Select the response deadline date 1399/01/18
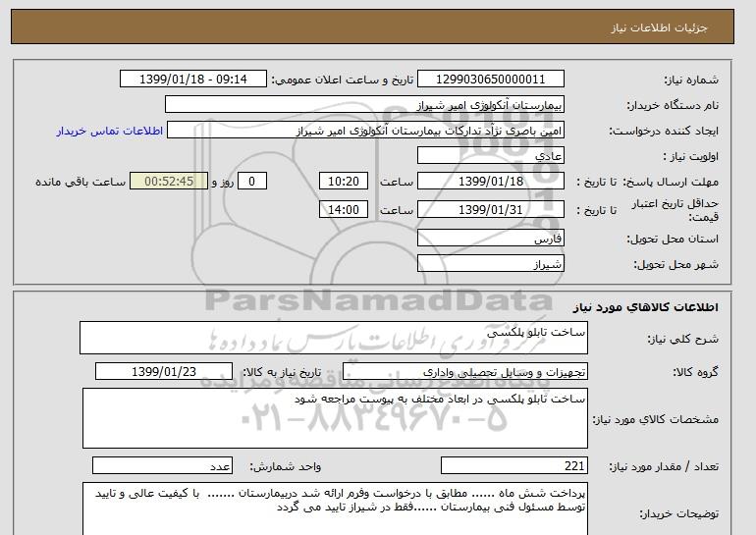Screen dimensions: 756x535 [x=490, y=182]
